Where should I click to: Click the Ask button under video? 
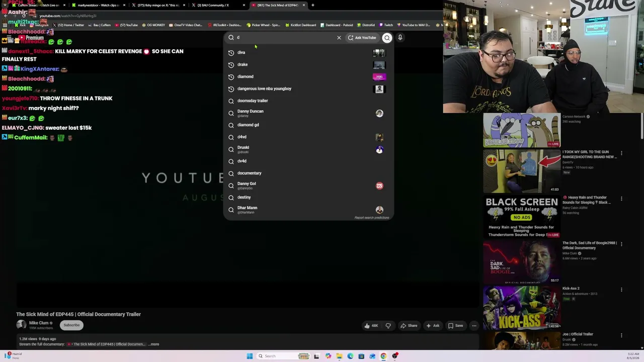pyautogui.click(x=433, y=326)
